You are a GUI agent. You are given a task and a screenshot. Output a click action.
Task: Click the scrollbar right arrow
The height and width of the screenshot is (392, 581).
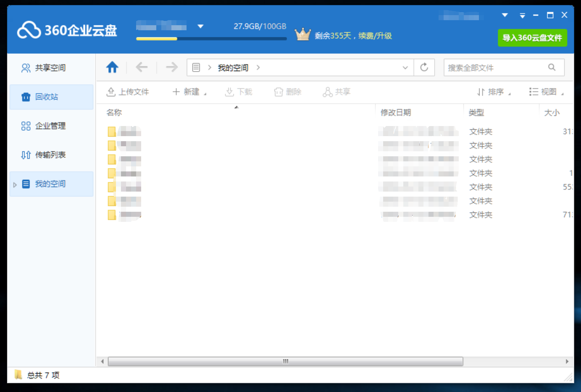click(x=567, y=361)
